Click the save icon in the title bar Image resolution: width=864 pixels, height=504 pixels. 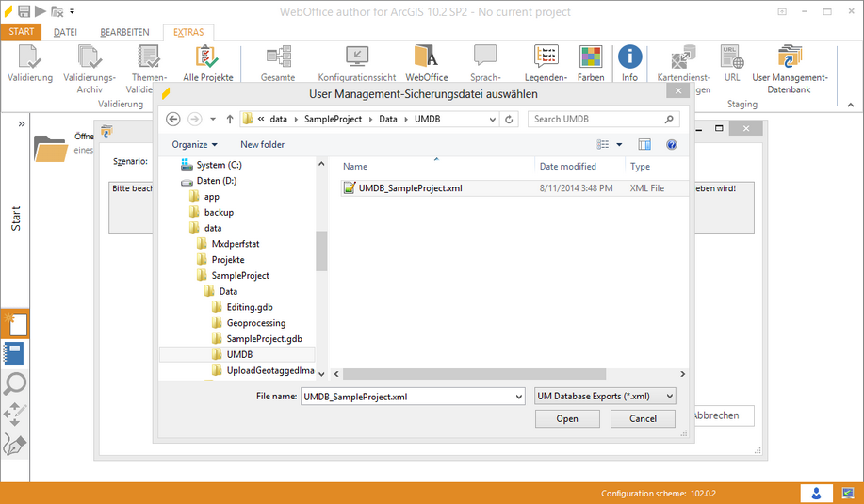tap(24, 11)
